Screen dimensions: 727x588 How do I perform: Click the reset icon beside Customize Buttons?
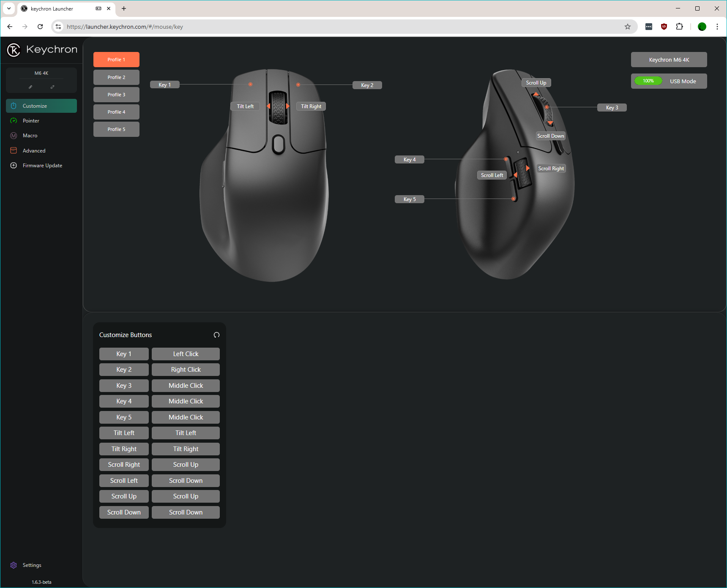(x=216, y=335)
